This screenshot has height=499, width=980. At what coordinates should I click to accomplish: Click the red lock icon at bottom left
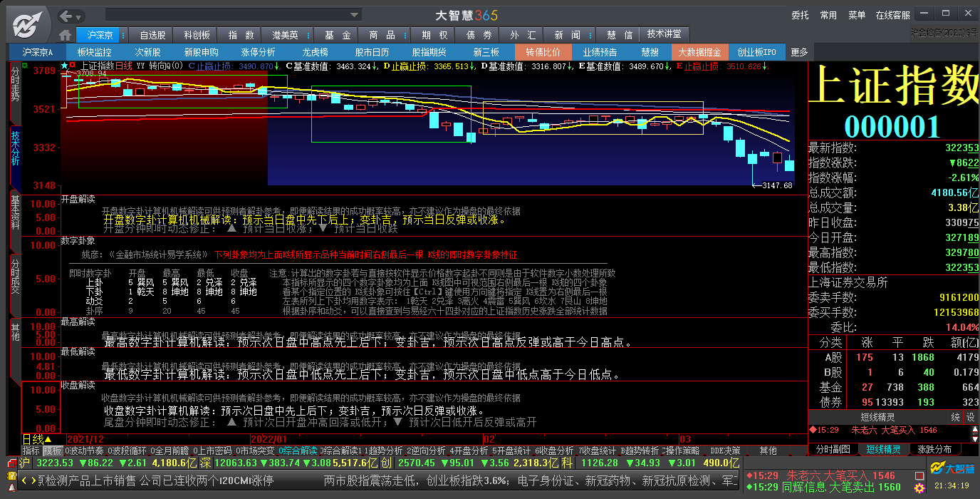[11, 463]
